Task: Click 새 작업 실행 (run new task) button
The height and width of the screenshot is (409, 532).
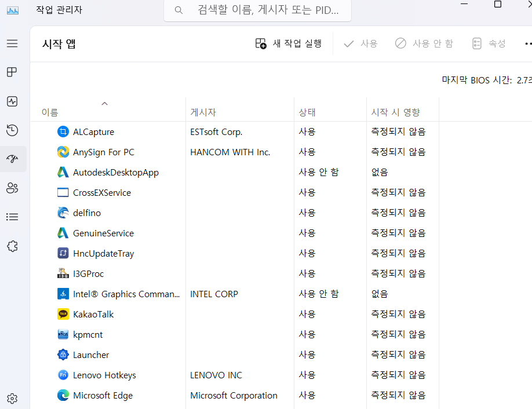Action: [289, 43]
